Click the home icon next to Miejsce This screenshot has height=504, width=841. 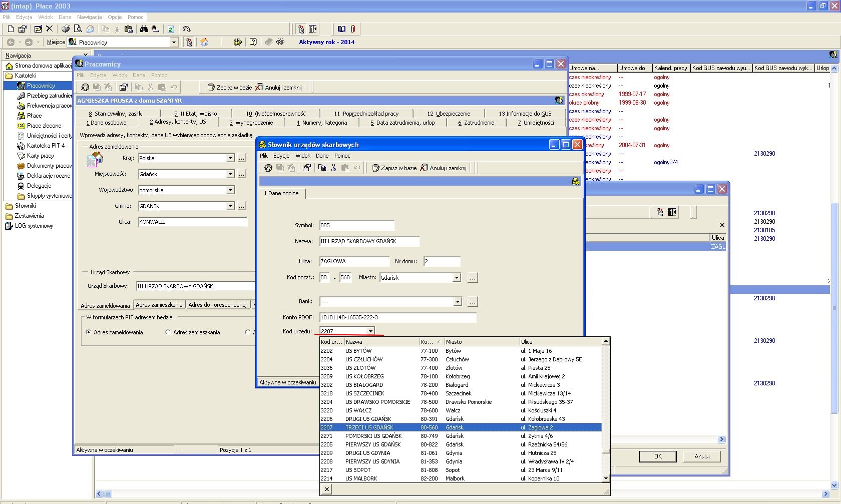[x=204, y=42]
